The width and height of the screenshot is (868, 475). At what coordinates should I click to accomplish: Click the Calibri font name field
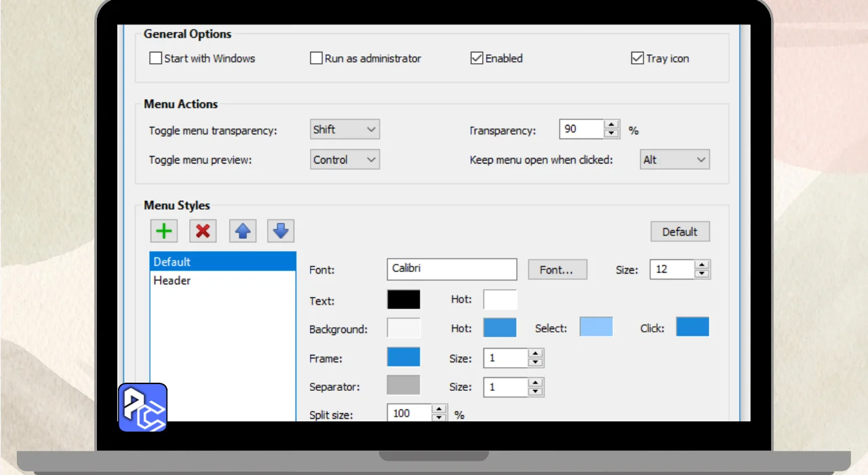click(x=452, y=269)
